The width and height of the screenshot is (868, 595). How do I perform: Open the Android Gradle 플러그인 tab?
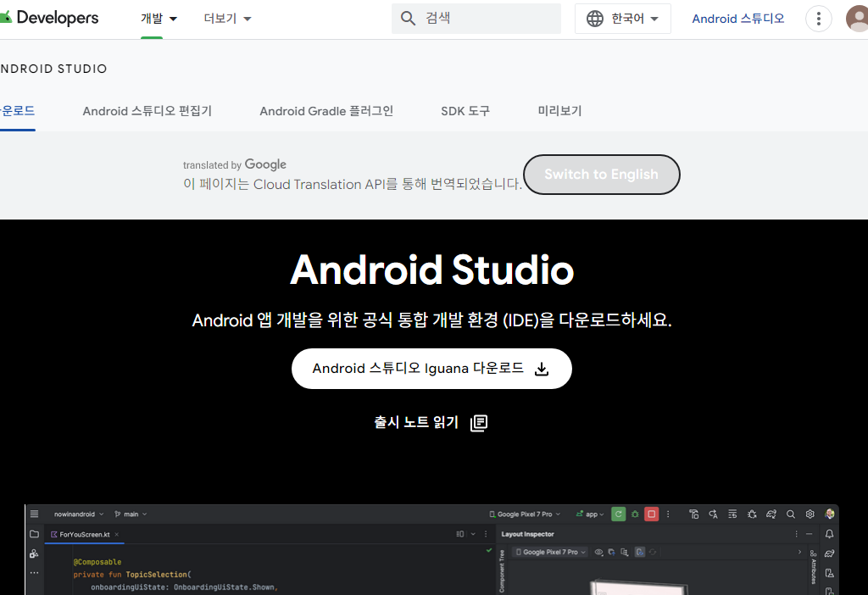326,111
